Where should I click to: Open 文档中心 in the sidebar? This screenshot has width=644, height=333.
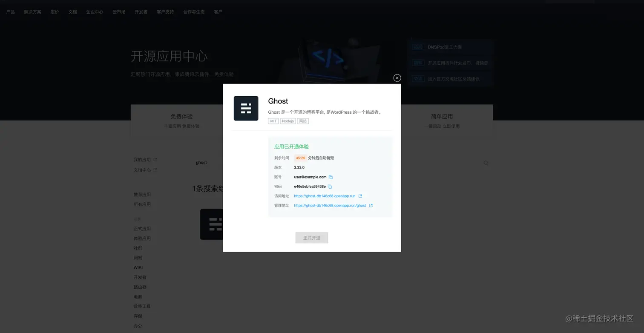(x=142, y=170)
